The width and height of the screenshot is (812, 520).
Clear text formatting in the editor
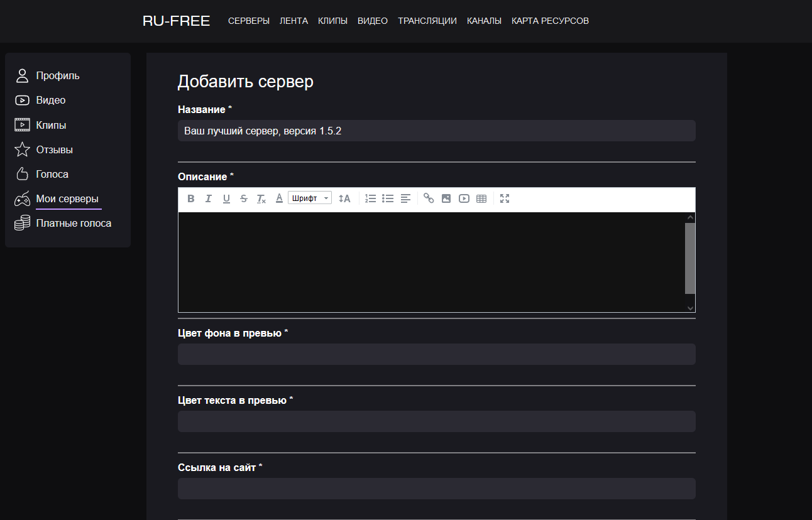tap(261, 198)
